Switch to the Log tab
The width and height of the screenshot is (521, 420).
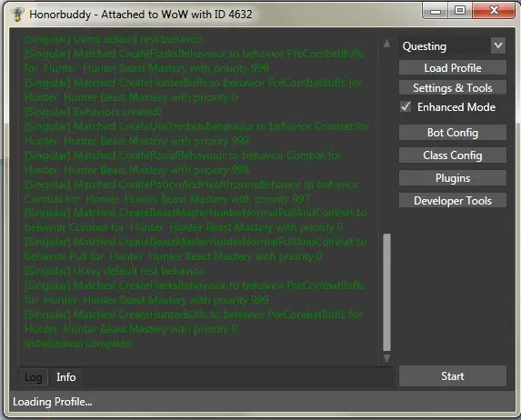[34, 377]
